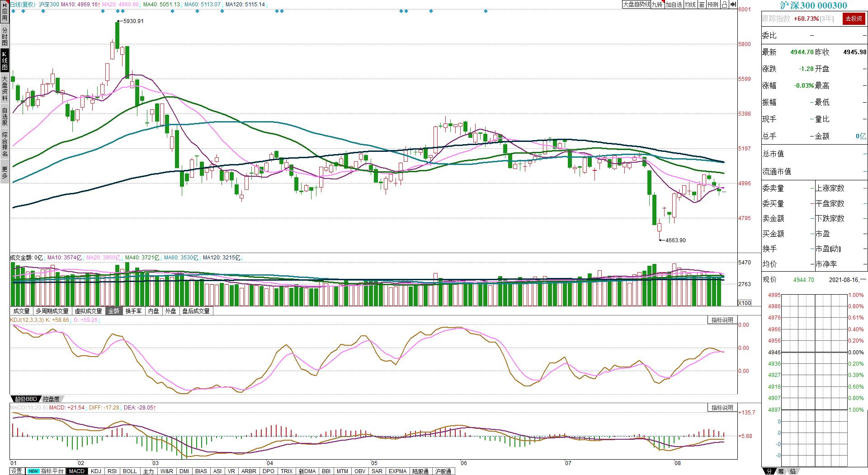Select 虚拟成交量 tab
Screen dimensions: 868x475
coord(89,311)
